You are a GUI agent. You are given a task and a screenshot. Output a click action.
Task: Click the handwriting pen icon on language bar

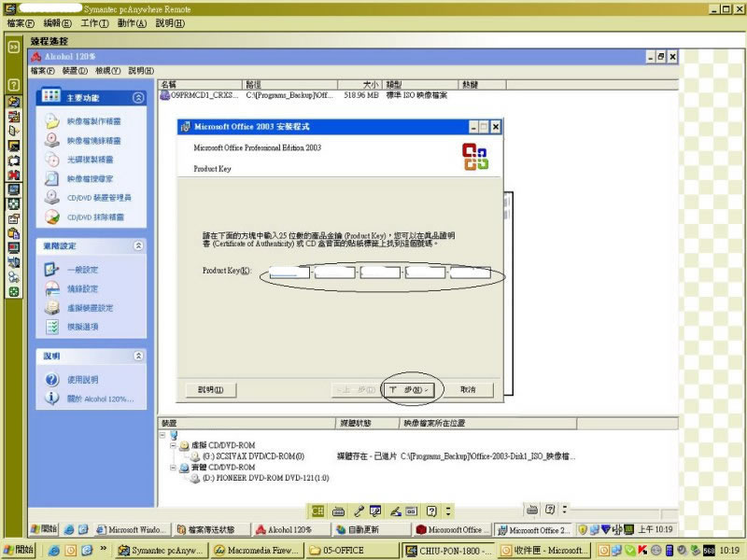point(395,511)
